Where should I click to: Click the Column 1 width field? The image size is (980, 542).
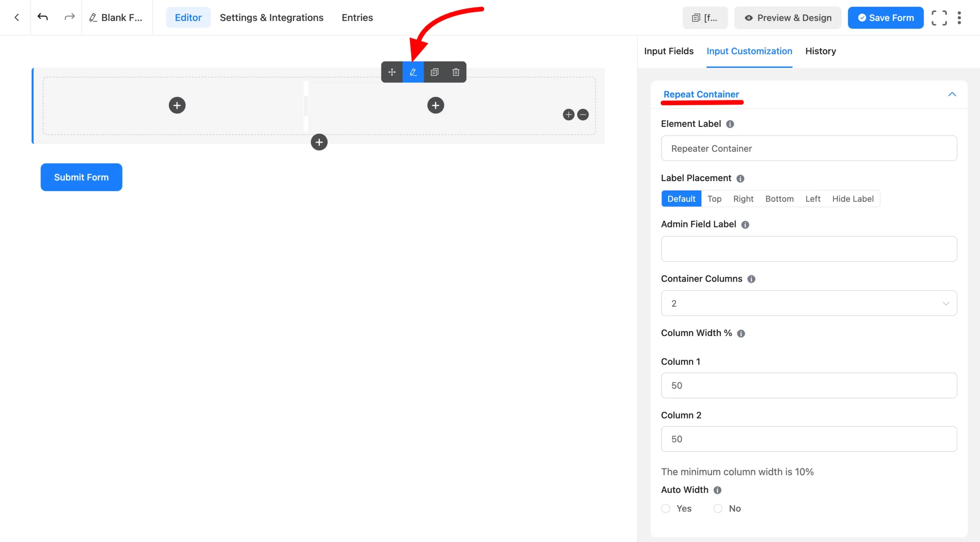tap(808, 385)
